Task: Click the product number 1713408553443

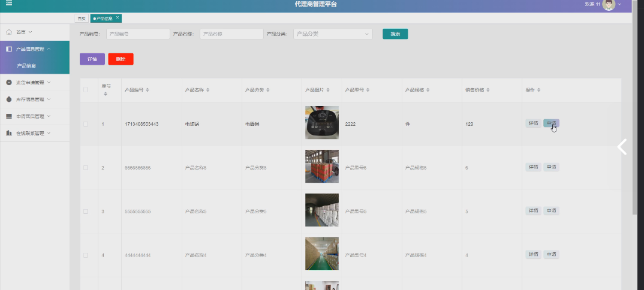Action: (142, 124)
